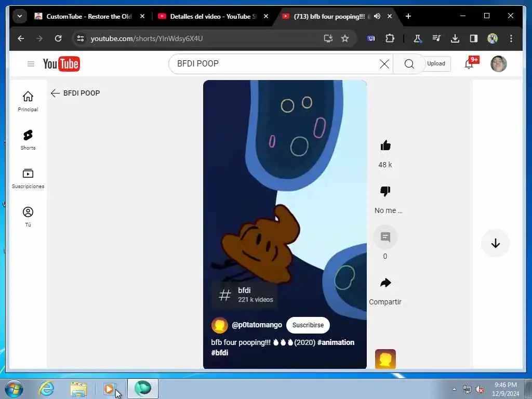The height and width of the screenshot is (399, 532).
Task: Run search with magnifier button
Action: (x=409, y=64)
